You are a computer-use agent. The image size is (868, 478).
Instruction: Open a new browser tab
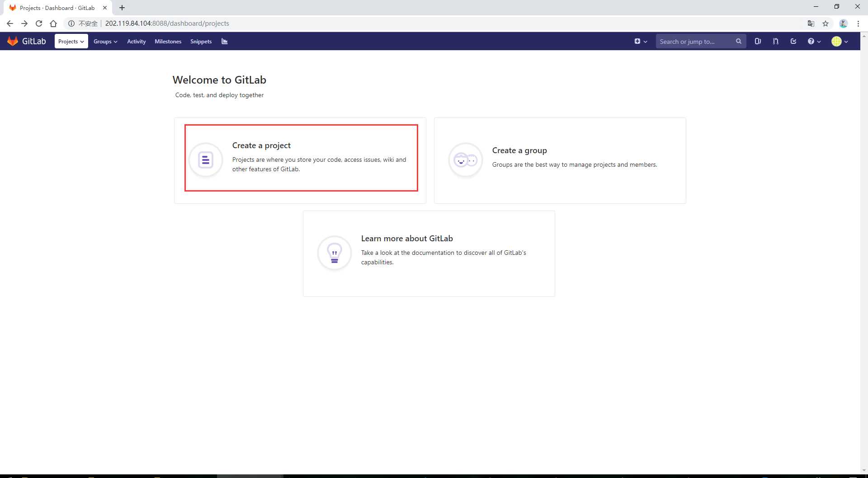(122, 8)
